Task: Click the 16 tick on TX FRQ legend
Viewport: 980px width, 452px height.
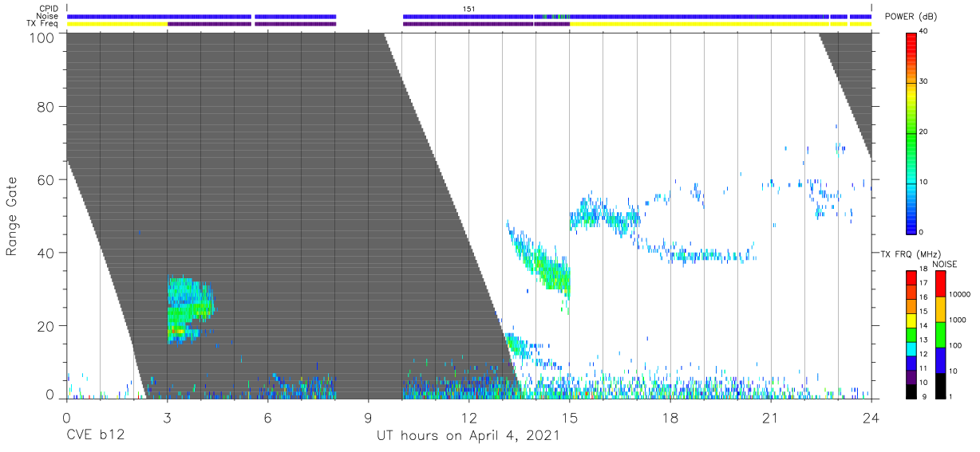Action: pos(923,297)
